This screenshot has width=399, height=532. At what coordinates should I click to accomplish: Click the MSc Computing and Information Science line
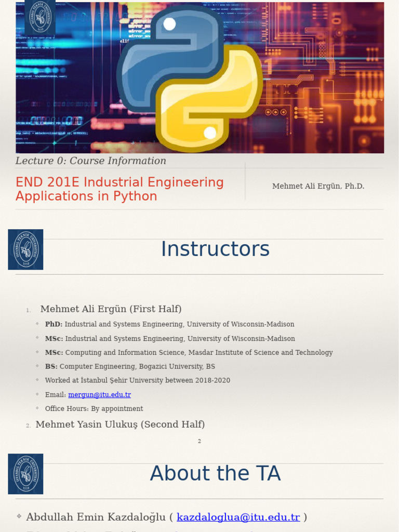tap(189, 353)
